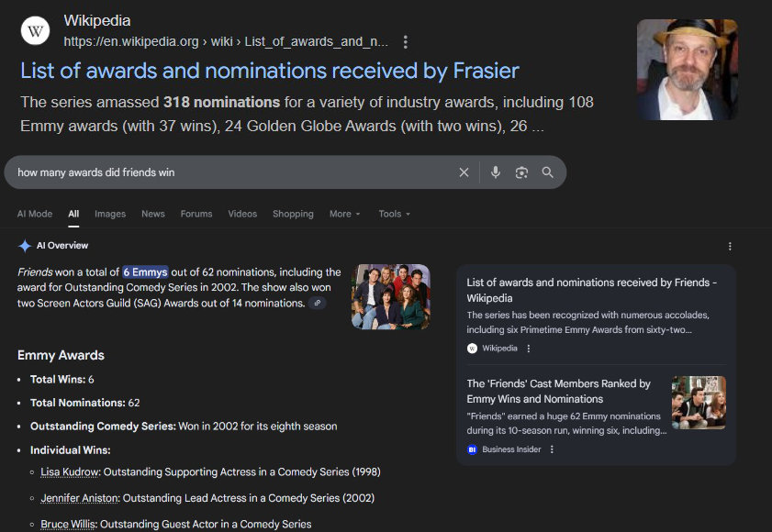Image resolution: width=772 pixels, height=532 pixels.
Task: Open three-dot menu next to Wikipedia source card
Action: [x=529, y=349]
